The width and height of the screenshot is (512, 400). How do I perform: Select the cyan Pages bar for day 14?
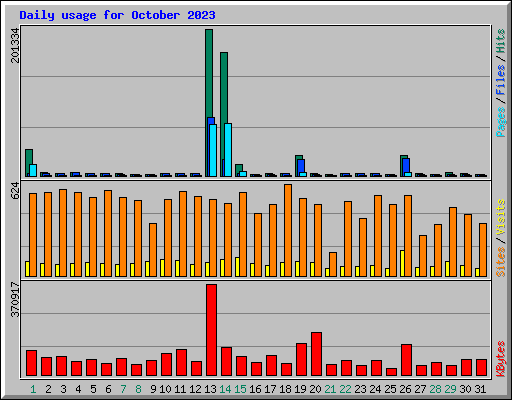228,150
